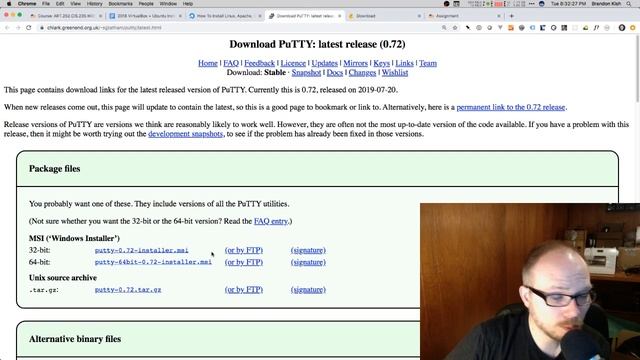Click the padlock icon in the address bar
The height and width of the screenshot is (360, 640).
(x=42, y=28)
